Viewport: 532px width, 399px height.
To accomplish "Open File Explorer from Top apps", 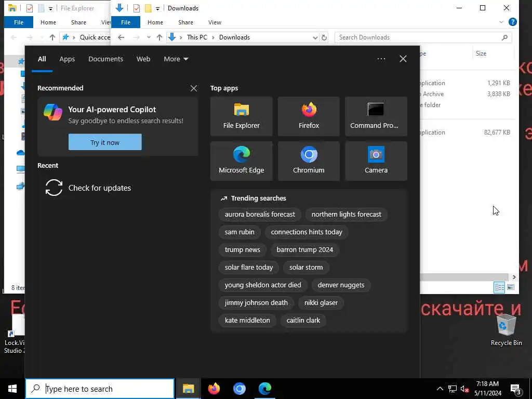I will pyautogui.click(x=241, y=116).
